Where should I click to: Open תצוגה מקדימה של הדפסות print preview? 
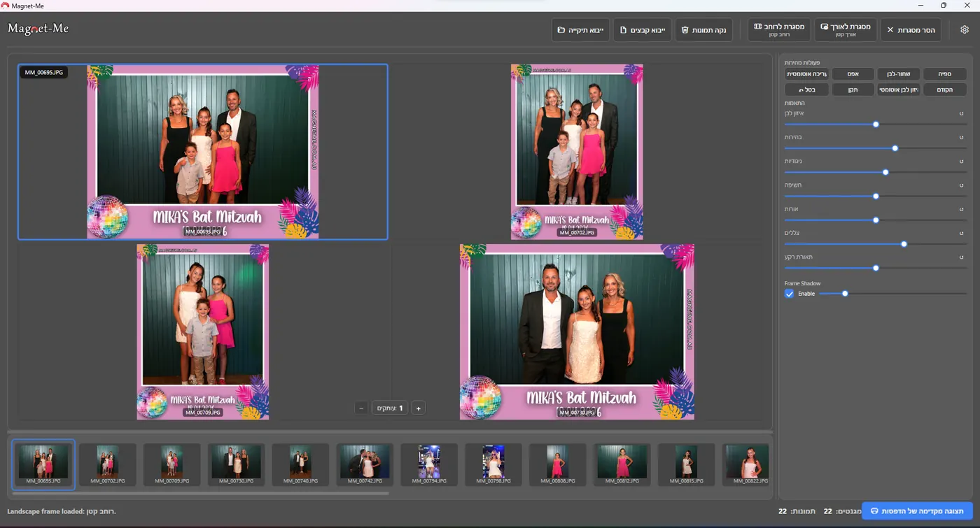click(x=917, y=511)
